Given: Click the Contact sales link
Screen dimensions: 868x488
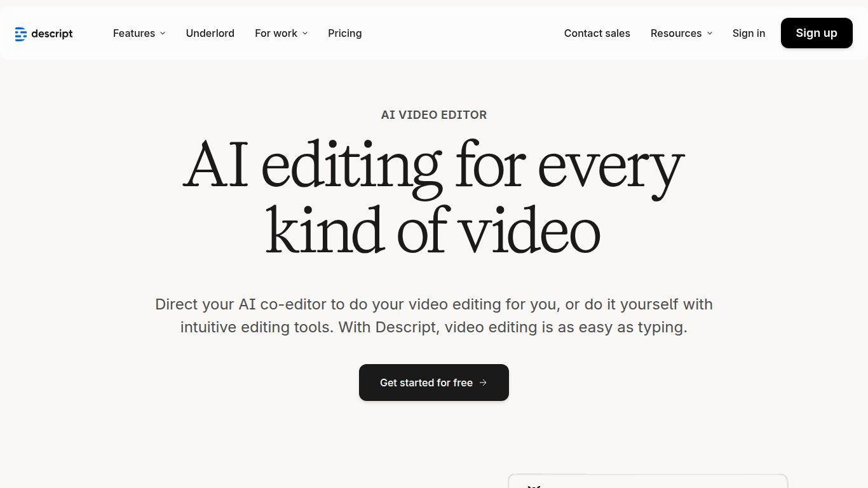Looking at the screenshot, I should click(597, 33).
